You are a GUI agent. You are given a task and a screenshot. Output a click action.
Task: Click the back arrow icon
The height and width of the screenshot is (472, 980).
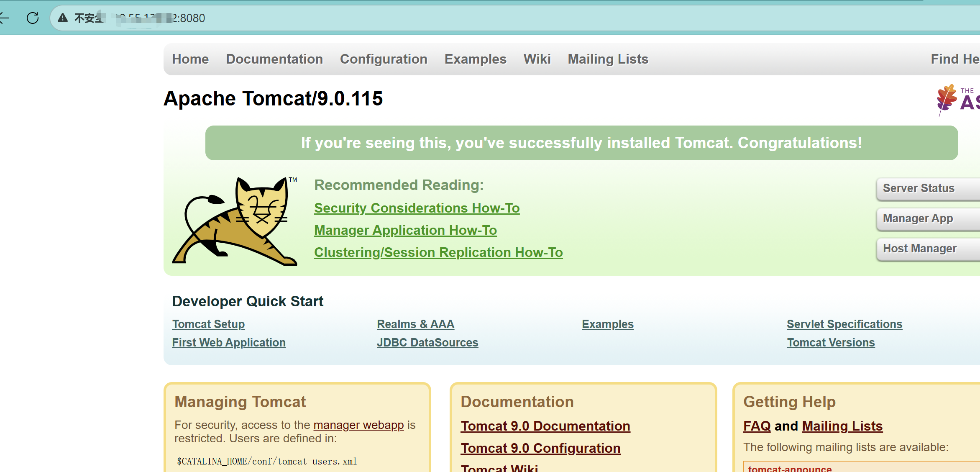pos(4,18)
